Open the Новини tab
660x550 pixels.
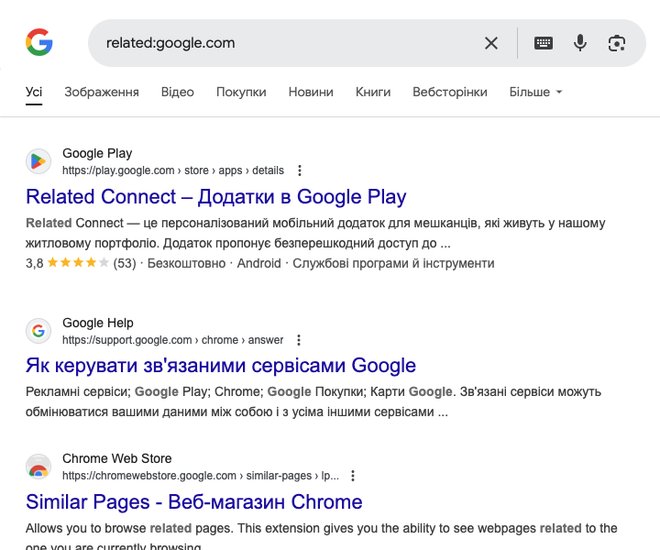[x=311, y=92]
